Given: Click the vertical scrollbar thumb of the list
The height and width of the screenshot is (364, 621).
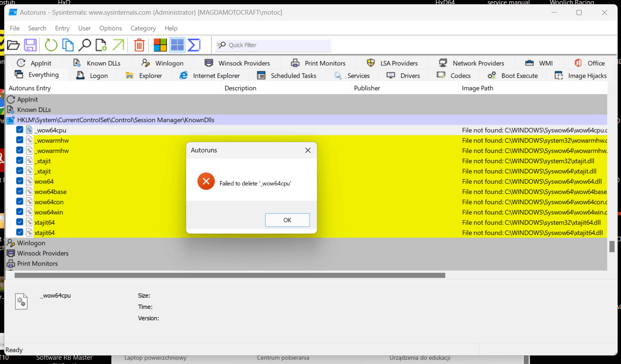Looking at the screenshot, I should tap(612, 247).
